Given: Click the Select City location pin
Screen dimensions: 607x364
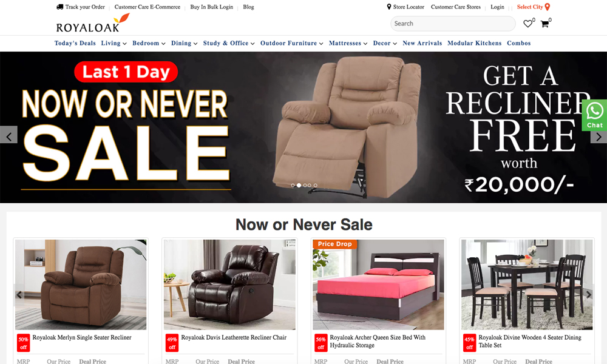Looking at the screenshot, I should point(548,7).
